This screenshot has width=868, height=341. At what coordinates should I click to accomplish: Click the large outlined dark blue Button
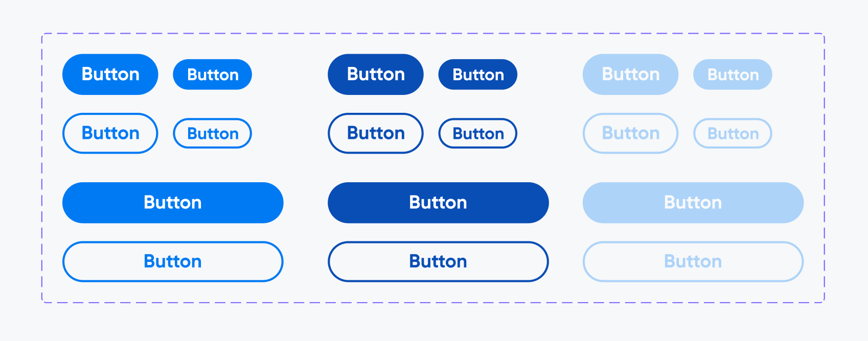click(376, 133)
